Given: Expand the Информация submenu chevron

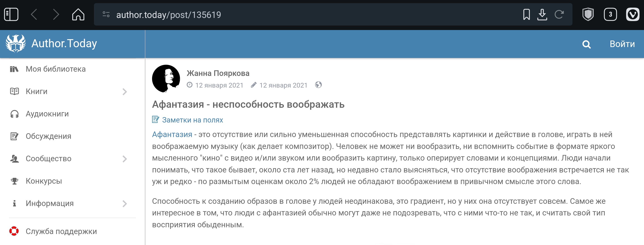Looking at the screenshot, I should click(x=125, y=204).
